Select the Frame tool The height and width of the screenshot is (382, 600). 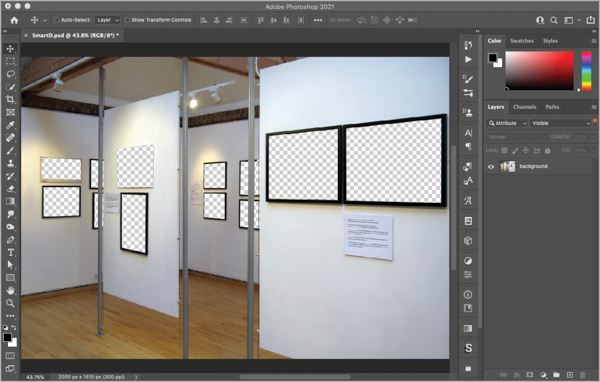[10, 112]
